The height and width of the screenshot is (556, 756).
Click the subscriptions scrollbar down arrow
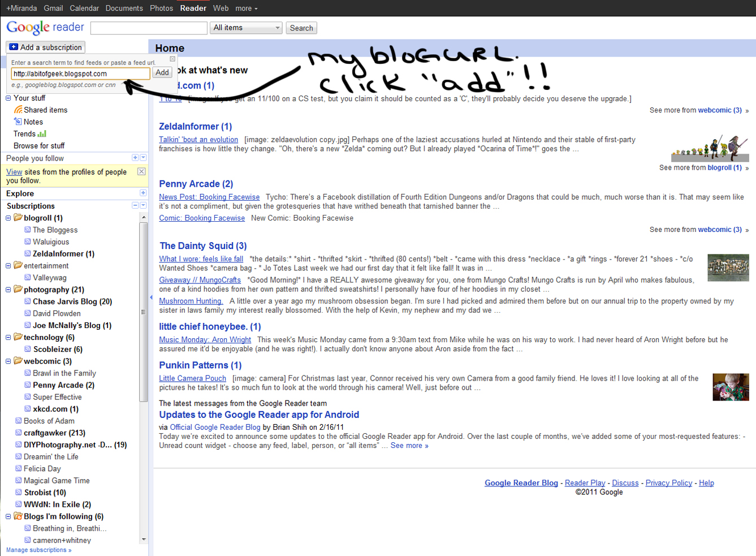(x=143, y=540)
